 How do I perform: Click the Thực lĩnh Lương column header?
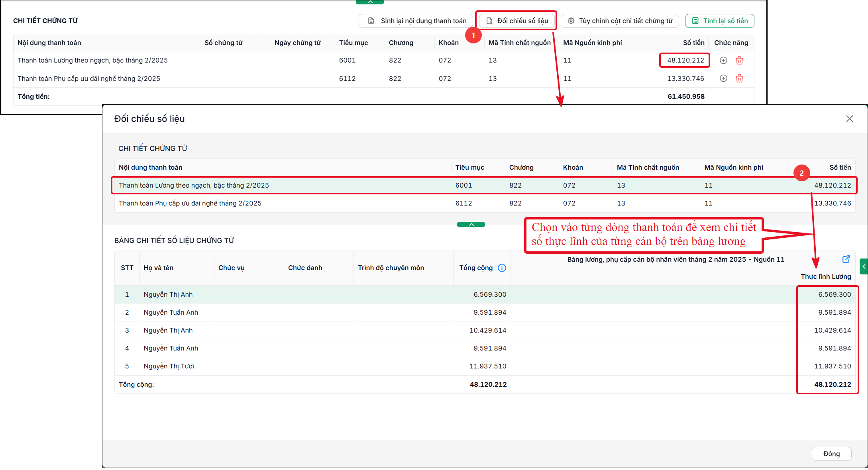coord(826,276)
